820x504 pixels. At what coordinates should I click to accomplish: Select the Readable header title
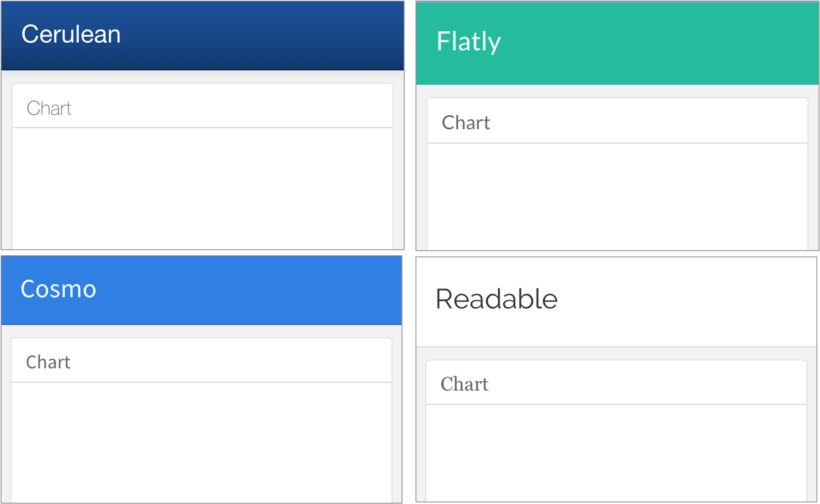(x=496, y=299)
